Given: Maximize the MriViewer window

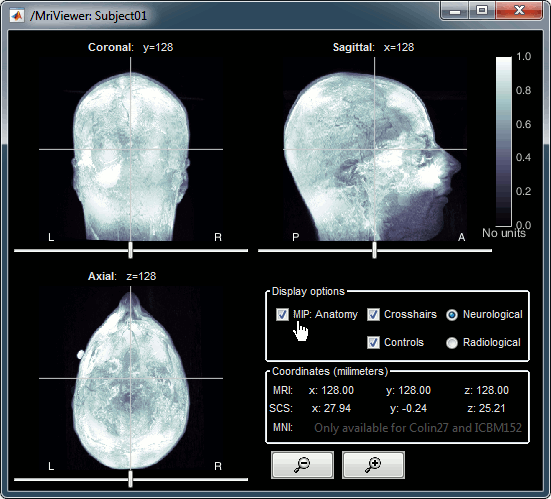Looking at the screenshot, I should tap(482, 11).
